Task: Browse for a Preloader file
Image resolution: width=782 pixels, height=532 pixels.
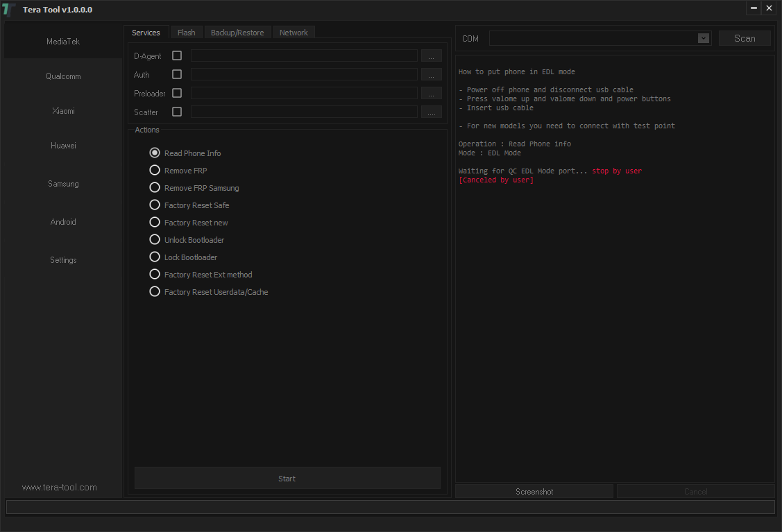Action: click(431, 93)
